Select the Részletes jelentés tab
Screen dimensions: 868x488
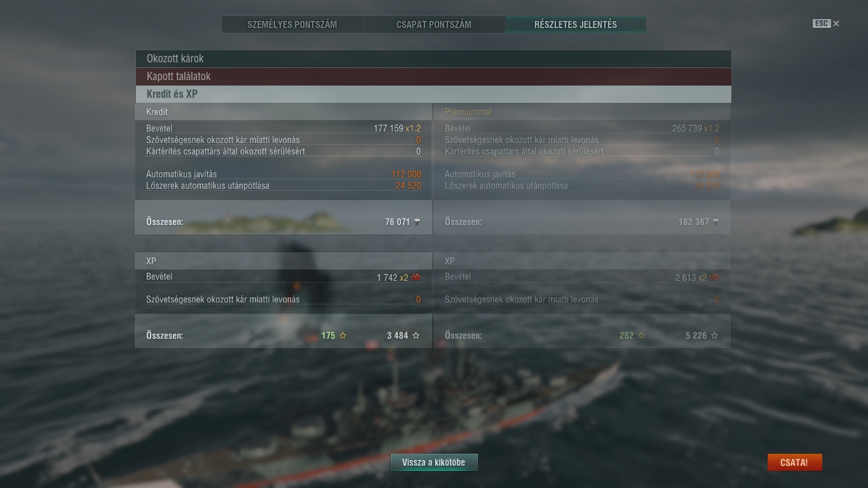pyautogui.click(x=576, y=25)
